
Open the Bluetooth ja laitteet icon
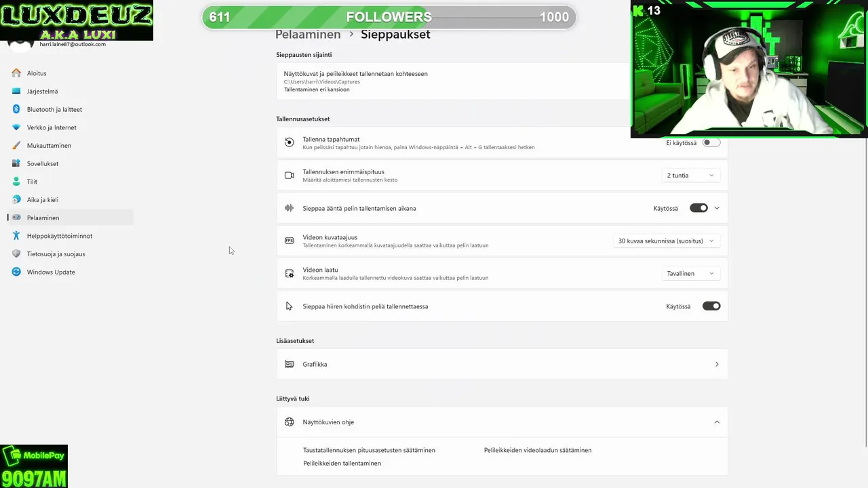coord(16,109)
